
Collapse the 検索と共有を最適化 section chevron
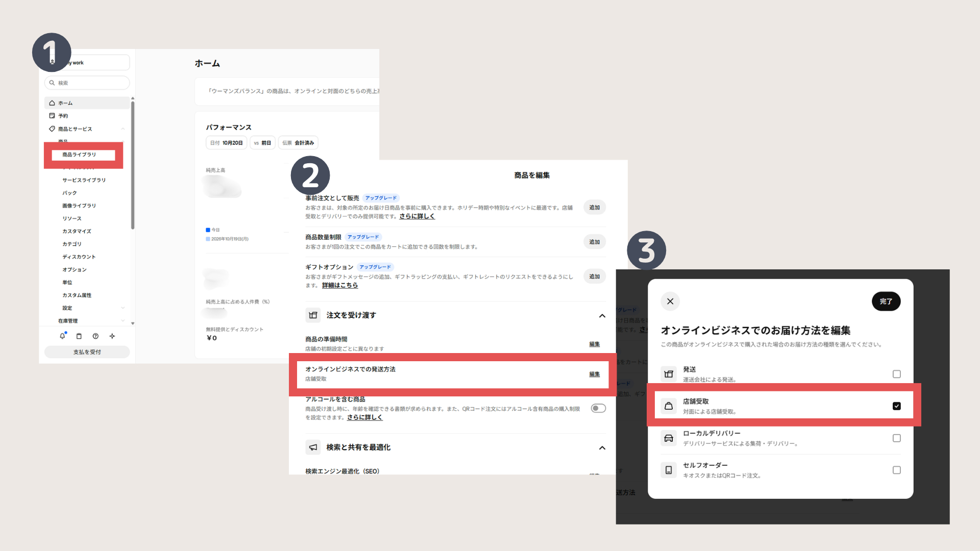[x=602, y=448]
